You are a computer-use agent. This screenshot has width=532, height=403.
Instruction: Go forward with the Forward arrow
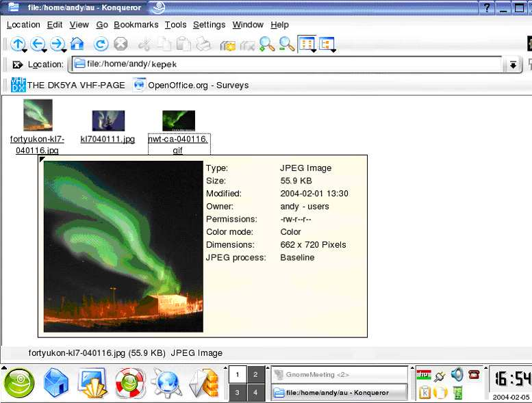point(58,44)
